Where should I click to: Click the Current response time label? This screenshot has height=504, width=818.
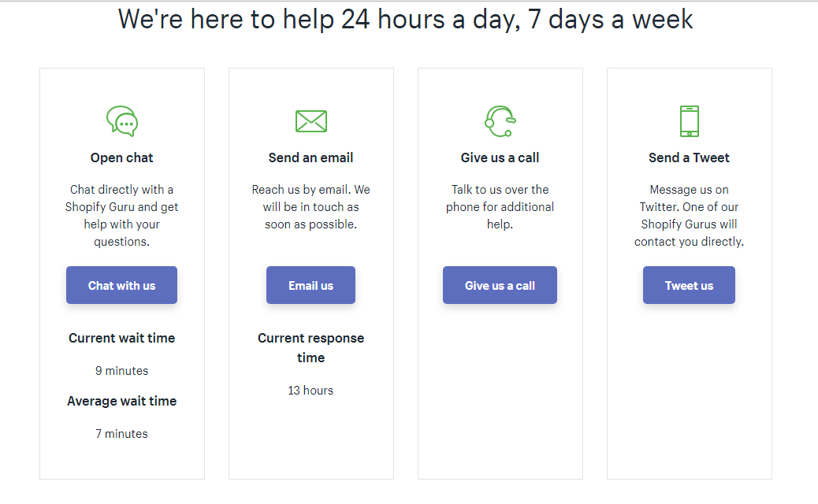pyautogui.click(x=310, y=347)
